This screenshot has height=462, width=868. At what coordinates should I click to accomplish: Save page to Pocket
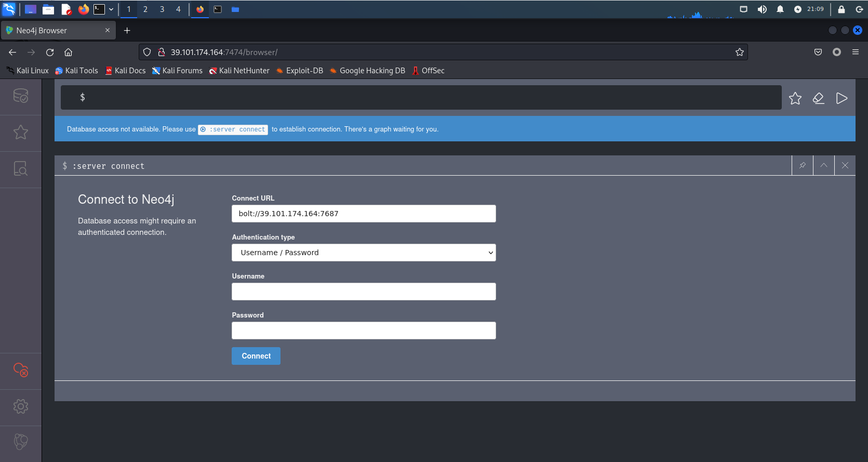coord(818,52)
